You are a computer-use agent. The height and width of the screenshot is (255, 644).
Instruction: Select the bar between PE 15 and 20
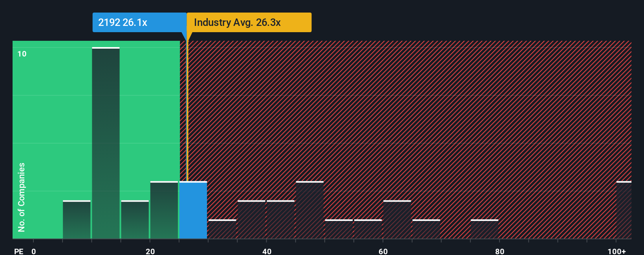135,220
